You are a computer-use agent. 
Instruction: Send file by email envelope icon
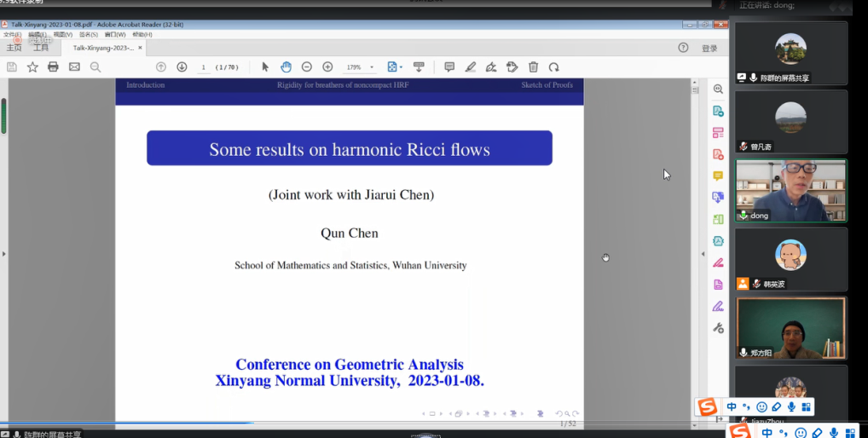[x=74, y=67]
